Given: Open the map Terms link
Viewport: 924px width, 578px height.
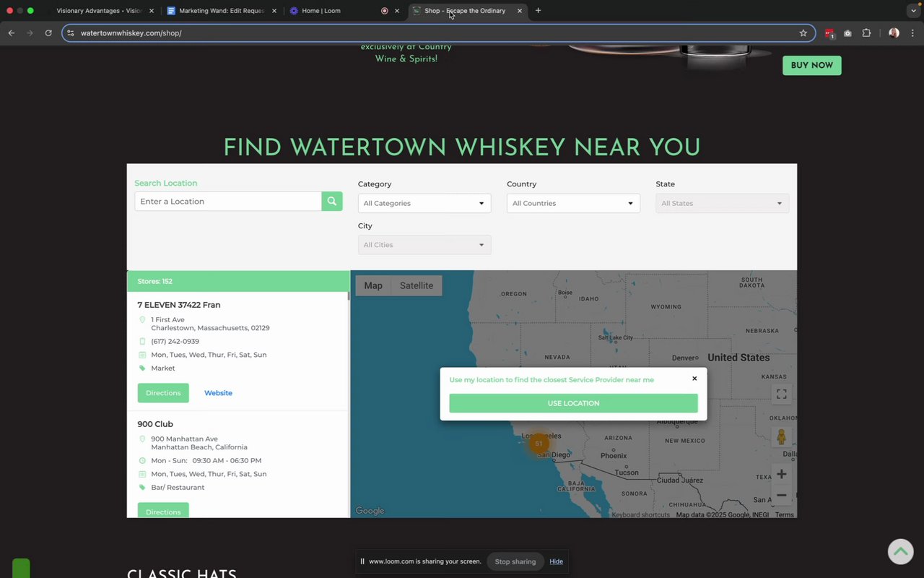Looking at the screenshot, I should tap(785, 514).
